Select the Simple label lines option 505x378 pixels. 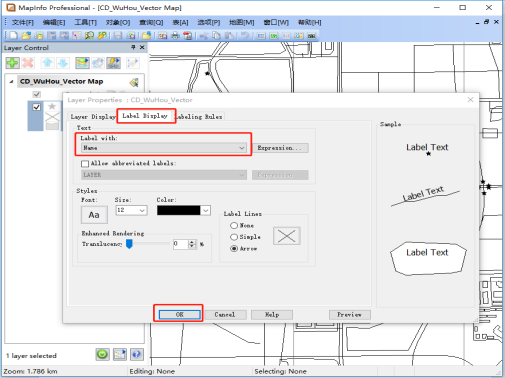(234, 237)
